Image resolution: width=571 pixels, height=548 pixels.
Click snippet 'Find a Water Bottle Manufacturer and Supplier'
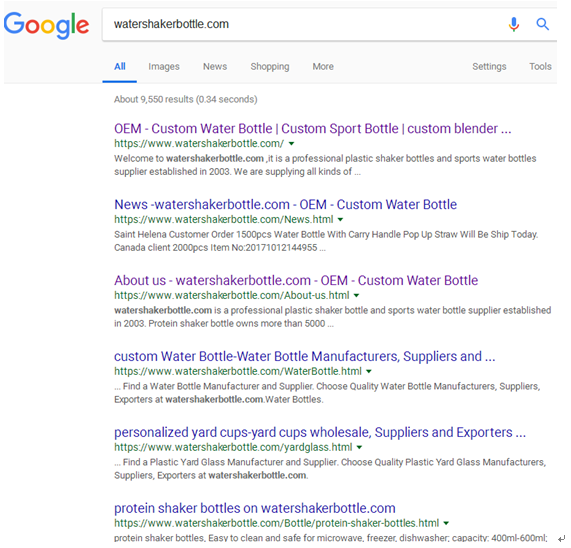click(x=327, y=393)
